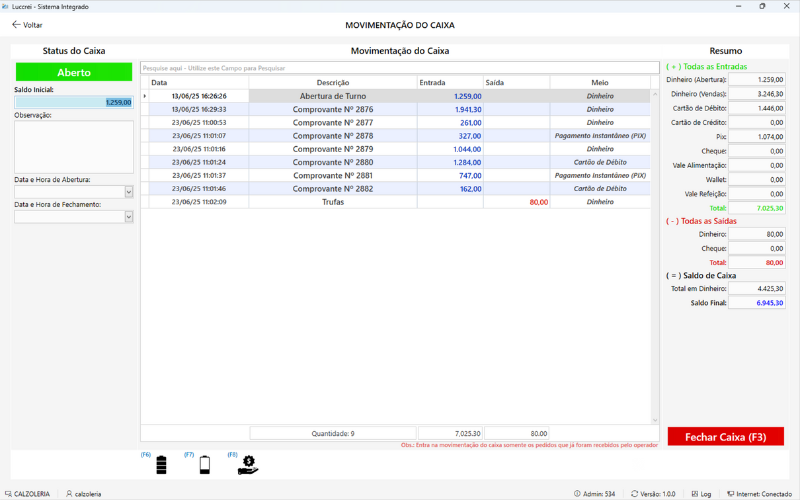Click the Cartão de Débito value field
The width and height of the screenshot is (800, 500).
(x=757, y=108)
